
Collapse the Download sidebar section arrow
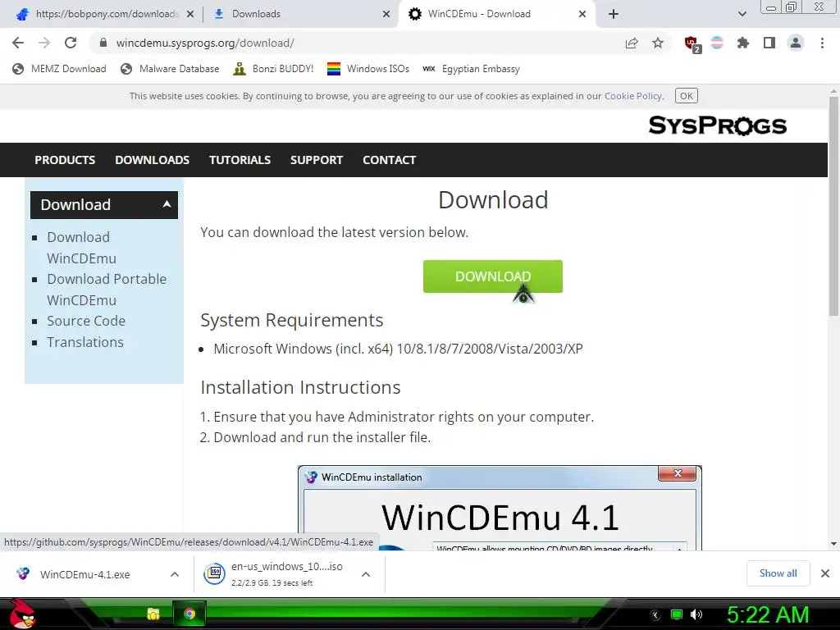pyautogui.click(x=167, y=204)
